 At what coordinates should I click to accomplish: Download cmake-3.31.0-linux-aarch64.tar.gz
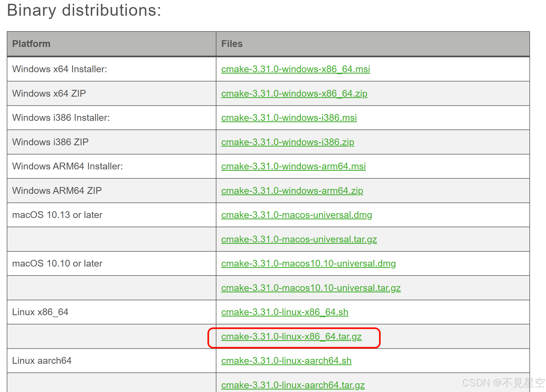(x=293, y=385)
